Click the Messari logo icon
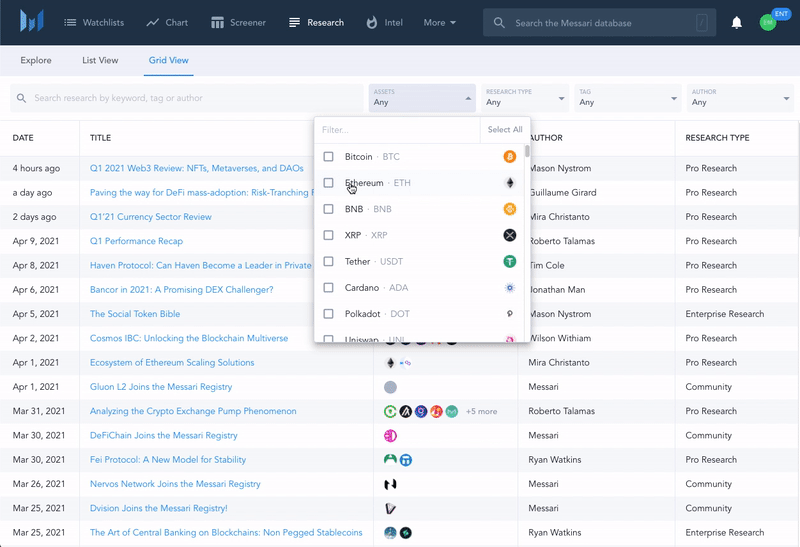Viewport: 800px width, 547px height. (32, 21)
